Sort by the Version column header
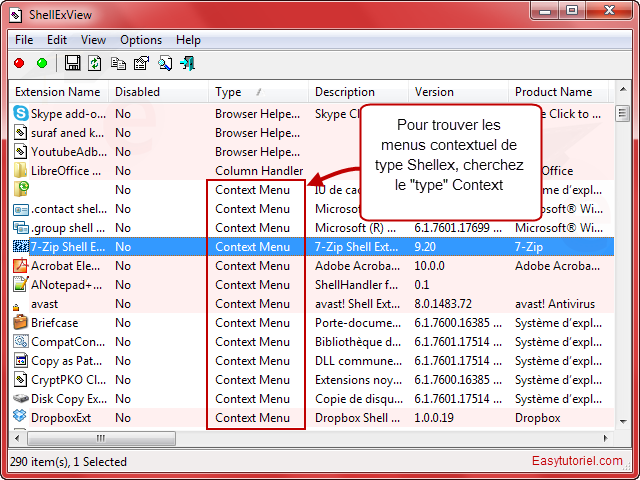 [458, 92]
